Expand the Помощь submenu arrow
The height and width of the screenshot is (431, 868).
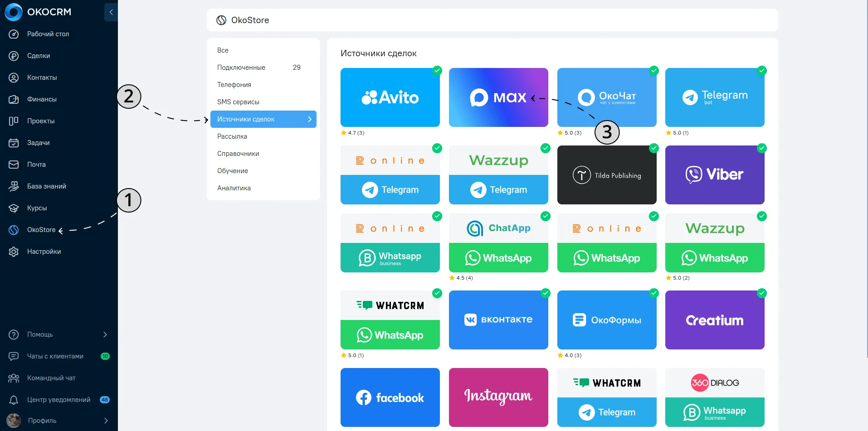coord(105,334)
